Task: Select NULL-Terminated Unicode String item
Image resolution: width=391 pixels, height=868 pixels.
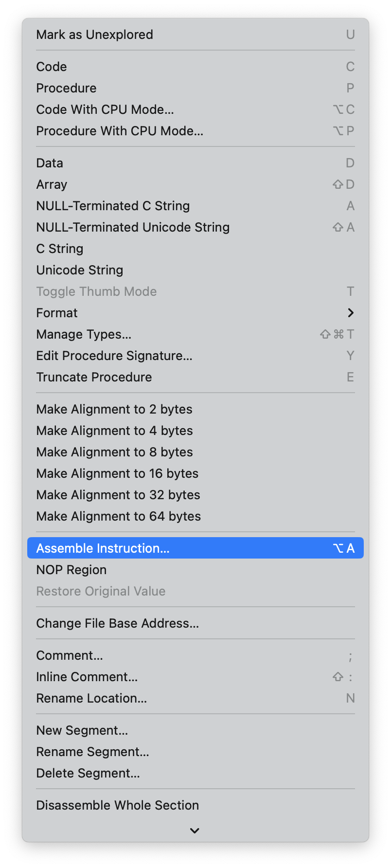Action: pos(133,227)
